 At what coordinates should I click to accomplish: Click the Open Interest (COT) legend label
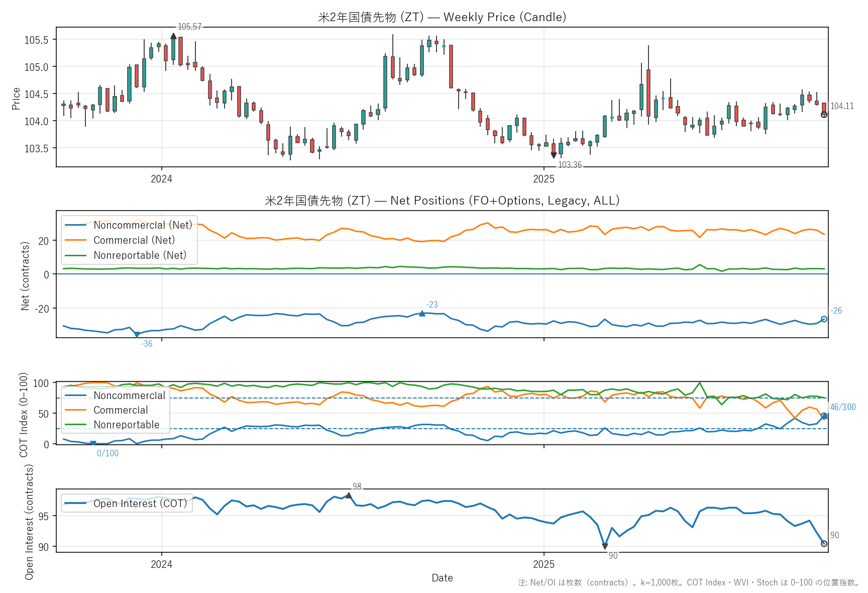coord(140,504)
